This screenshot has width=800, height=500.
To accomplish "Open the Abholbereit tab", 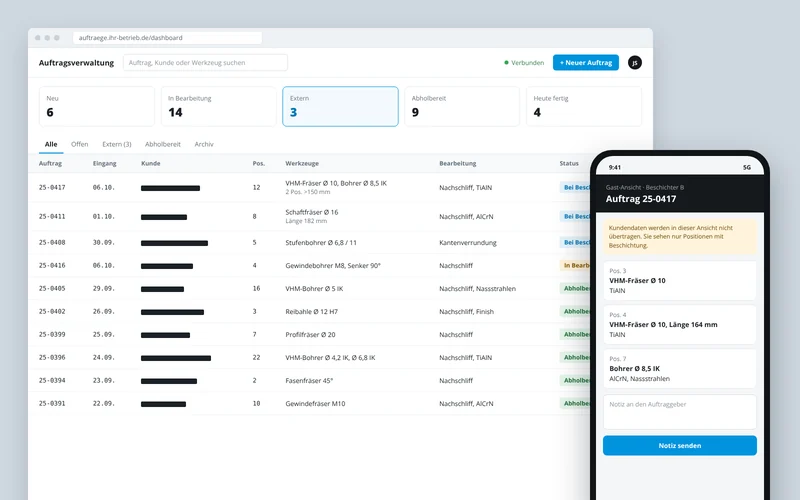I will [163, 144].
